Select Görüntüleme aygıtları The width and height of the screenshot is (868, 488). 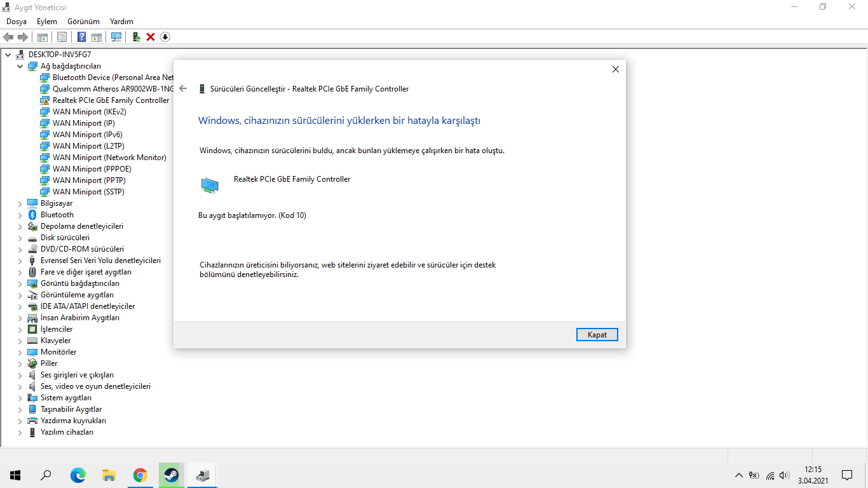click(77, 295)
